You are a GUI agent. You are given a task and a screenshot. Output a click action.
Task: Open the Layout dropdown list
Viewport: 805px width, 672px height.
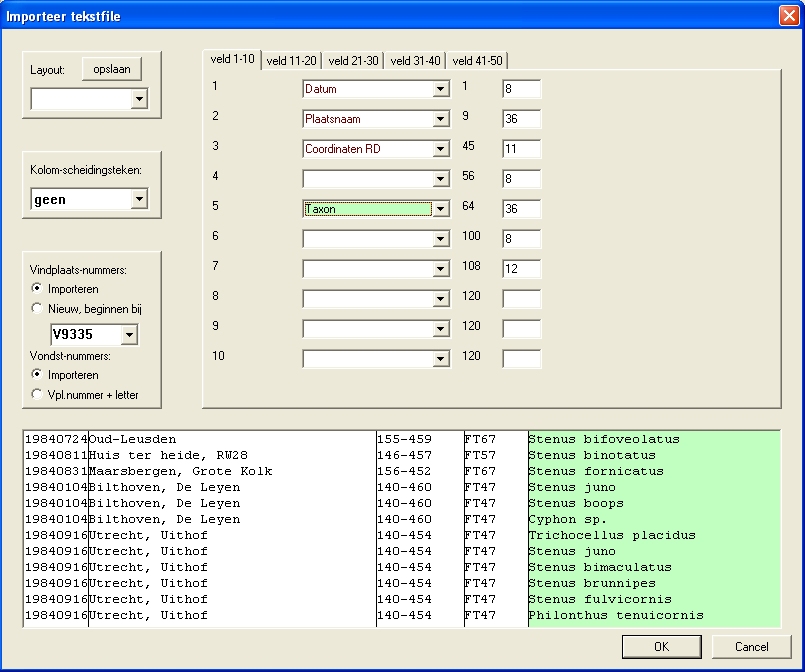(139, 99)
